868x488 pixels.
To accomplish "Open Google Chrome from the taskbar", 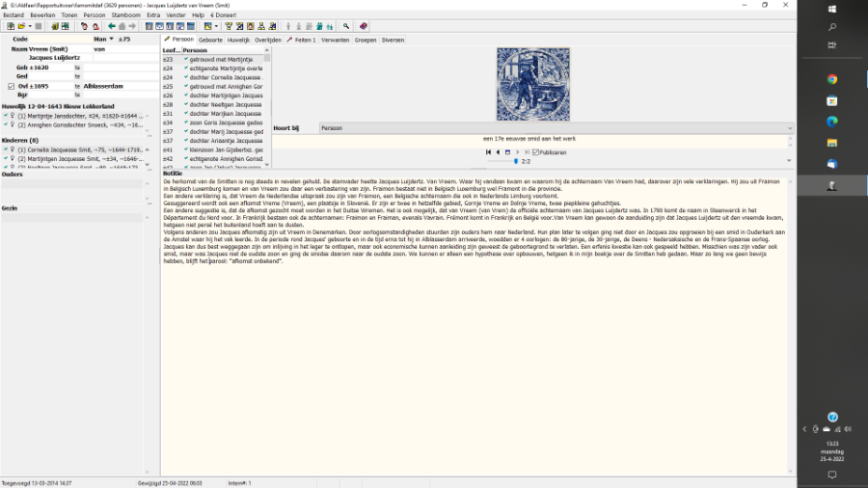I will [x=831, y=79].
